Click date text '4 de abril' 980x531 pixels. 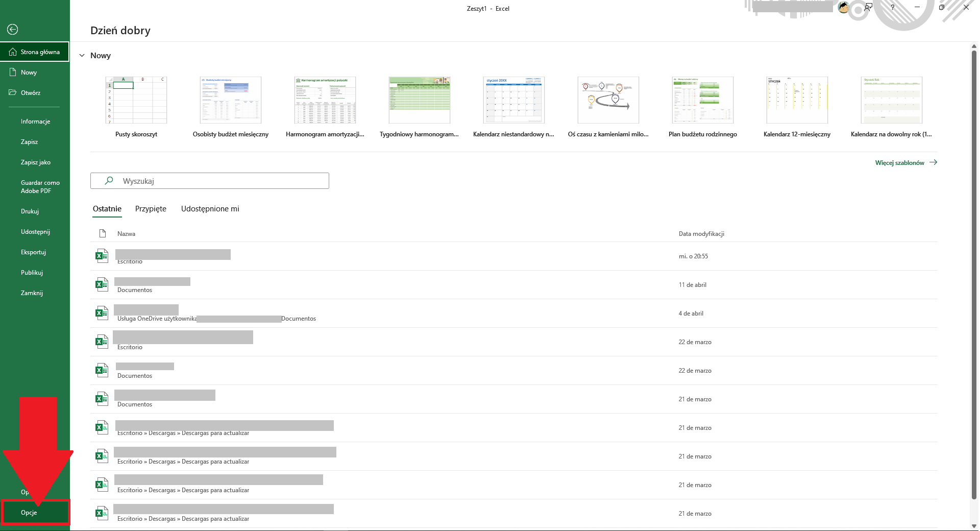coord(691,313)
